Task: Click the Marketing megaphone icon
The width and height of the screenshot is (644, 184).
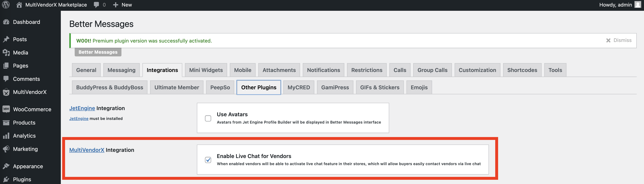Action: click(x=6, y=149)
